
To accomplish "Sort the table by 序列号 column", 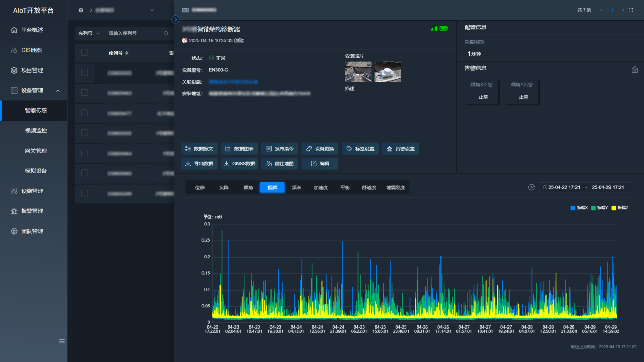I will click(127, 53).
